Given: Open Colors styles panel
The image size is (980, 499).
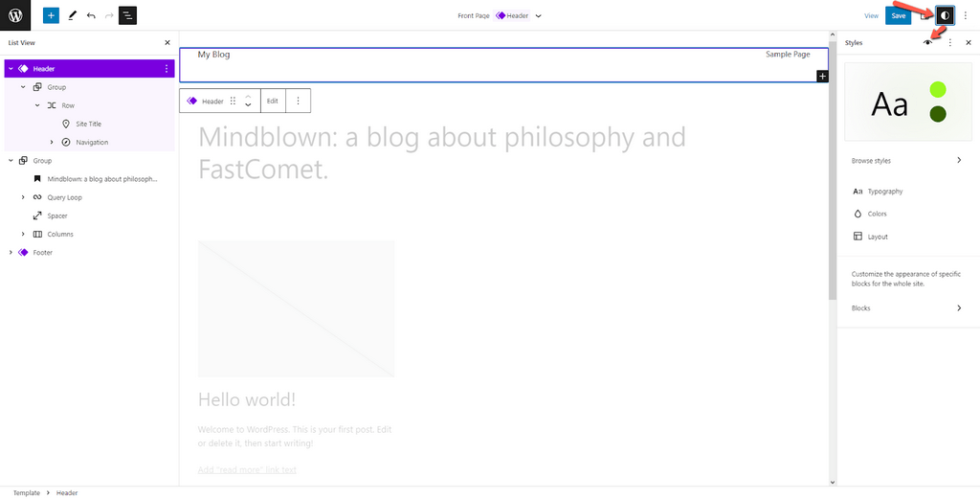Looking at the screenshot, I should point(877,214).
